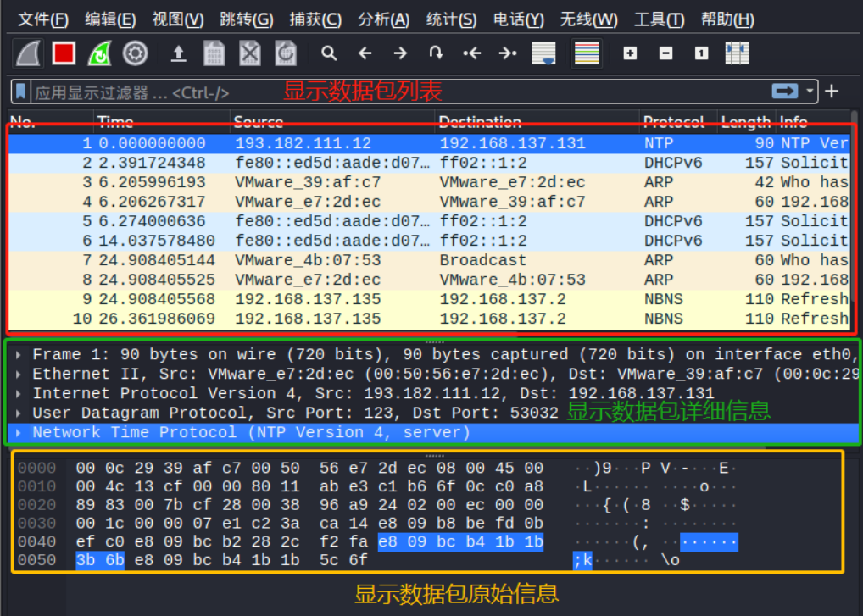This screenshot has height=616, width=863.
Task: Open capture options gear icon
Action: point(135,53)
